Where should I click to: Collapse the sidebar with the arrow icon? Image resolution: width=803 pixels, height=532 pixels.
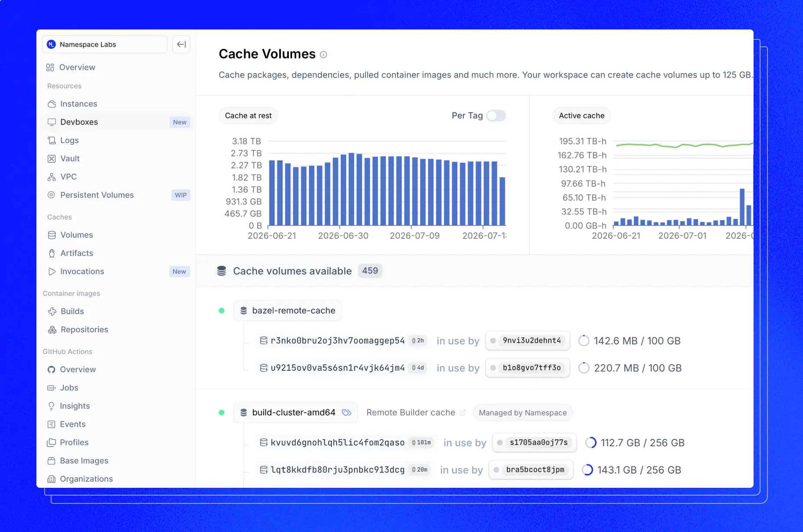pos(181,44)
